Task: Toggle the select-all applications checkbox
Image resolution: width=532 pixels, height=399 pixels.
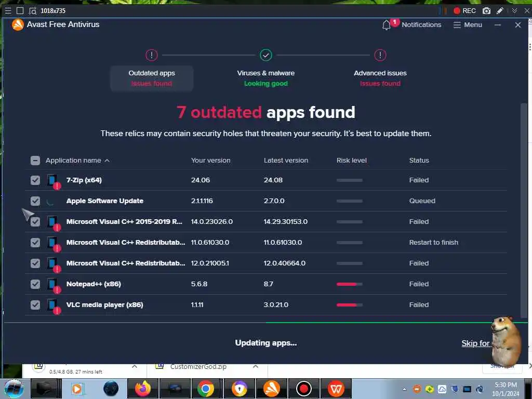Action: click(35, 161)
